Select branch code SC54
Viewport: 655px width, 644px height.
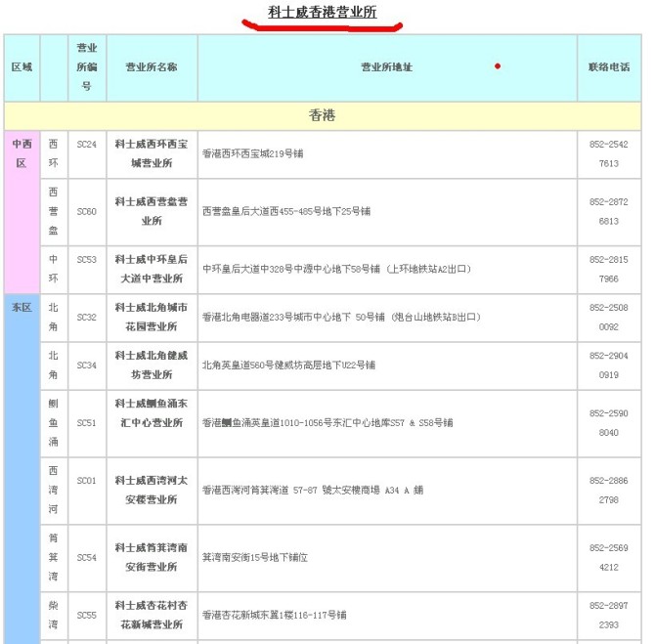(87, 558)
